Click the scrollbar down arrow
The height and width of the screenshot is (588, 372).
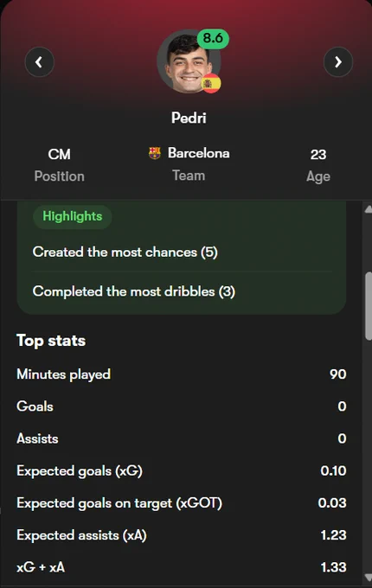point(368,577)
